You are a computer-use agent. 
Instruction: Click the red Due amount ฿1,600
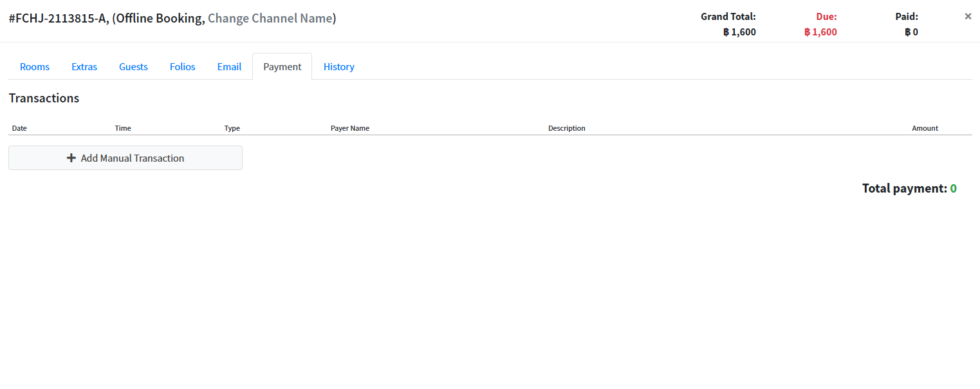pos(820,32)
